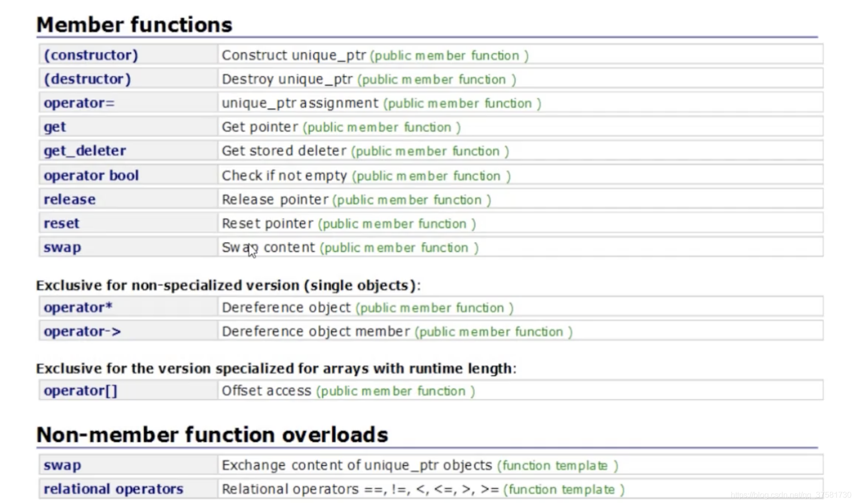Click 'Release pointer' description text

[x=275, y=199]
